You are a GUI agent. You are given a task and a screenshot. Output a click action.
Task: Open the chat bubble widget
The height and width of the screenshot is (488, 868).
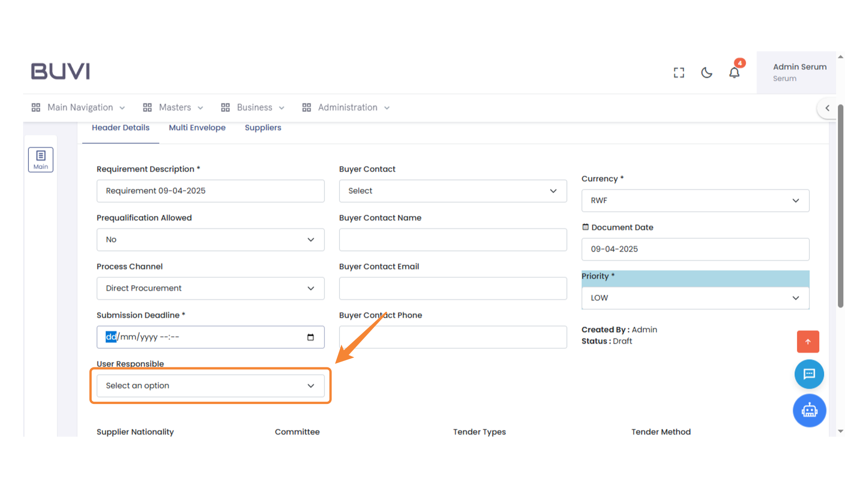tap(809, 374)
